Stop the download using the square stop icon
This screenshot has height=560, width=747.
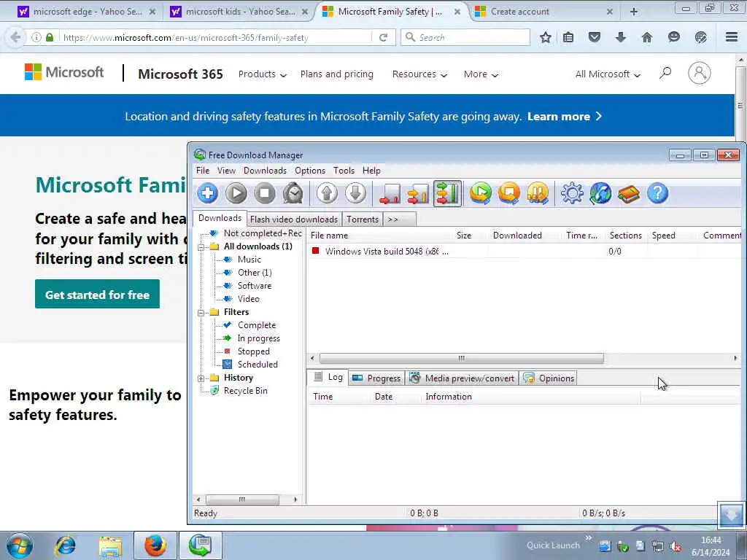pos(265,193)
